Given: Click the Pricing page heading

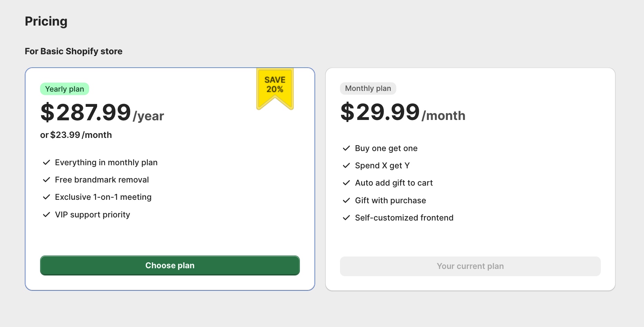Looking at the screenshot, I should click(46, 21).
